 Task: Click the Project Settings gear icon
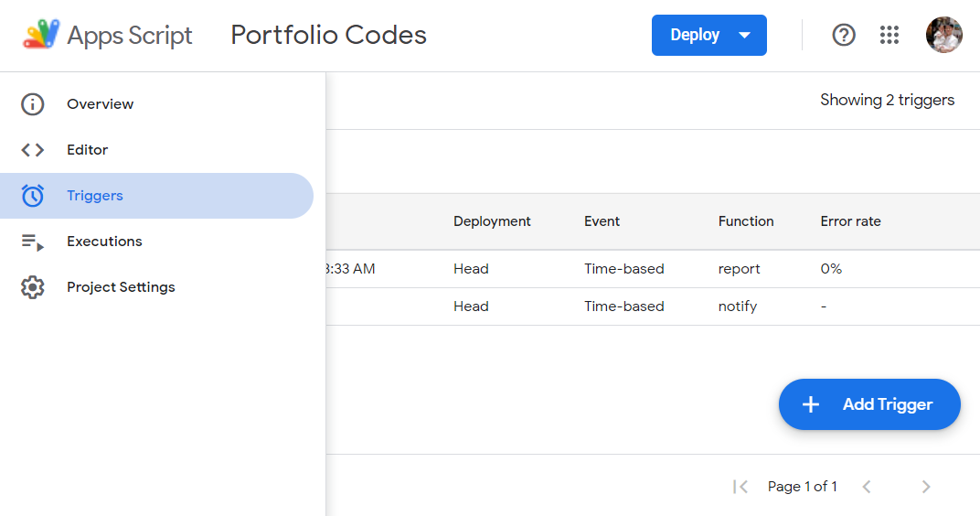click(33, 287)
